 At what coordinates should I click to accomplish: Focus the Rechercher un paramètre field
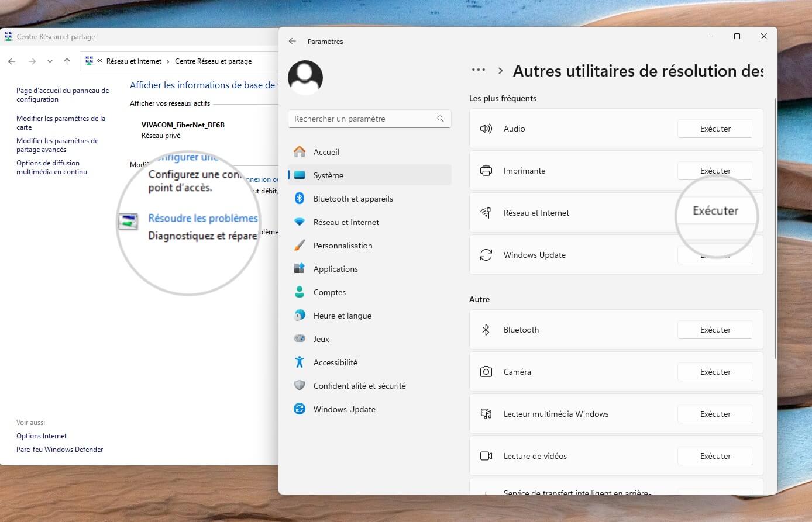coord(370,119)
